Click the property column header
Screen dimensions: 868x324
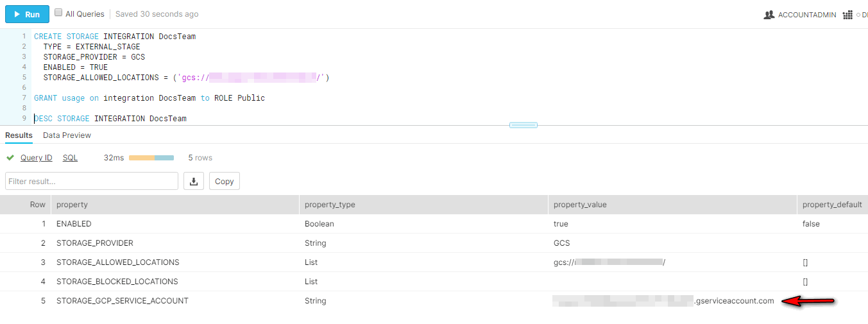click(x=174, y=205)
